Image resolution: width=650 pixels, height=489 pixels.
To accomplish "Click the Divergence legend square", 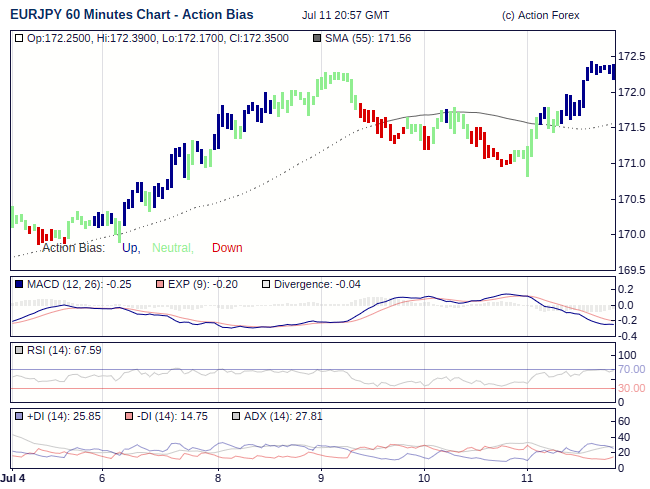I will [x=265, y=284].
